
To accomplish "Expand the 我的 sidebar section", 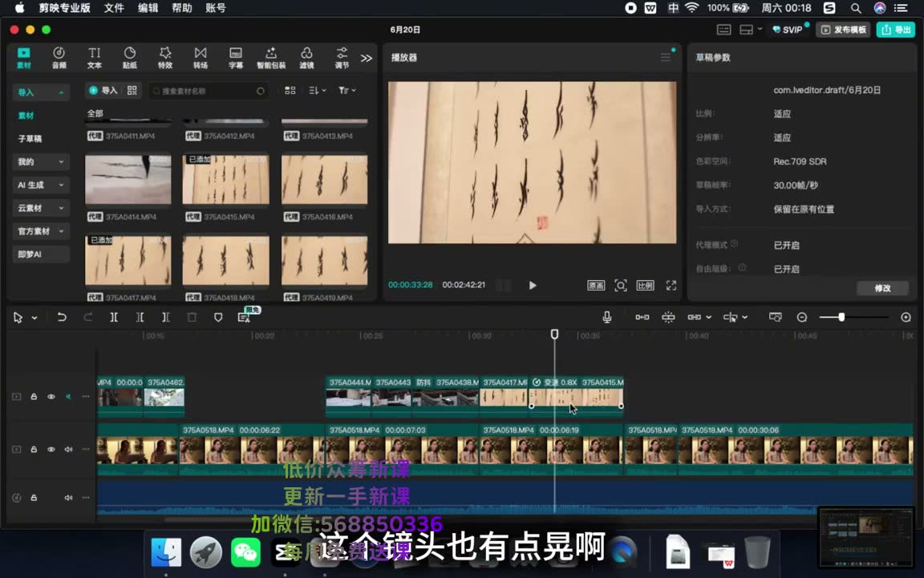I will click(x=40, y=161).
